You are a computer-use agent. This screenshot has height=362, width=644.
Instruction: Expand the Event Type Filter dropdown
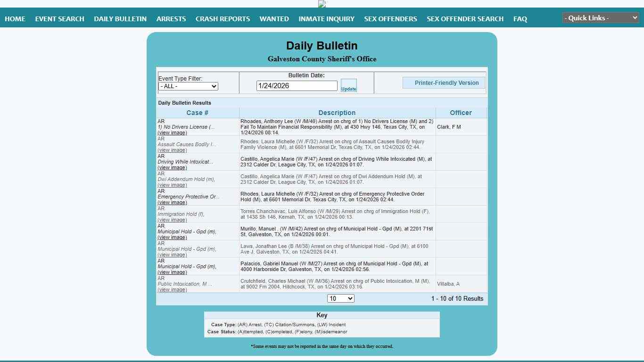click(188, 86)
